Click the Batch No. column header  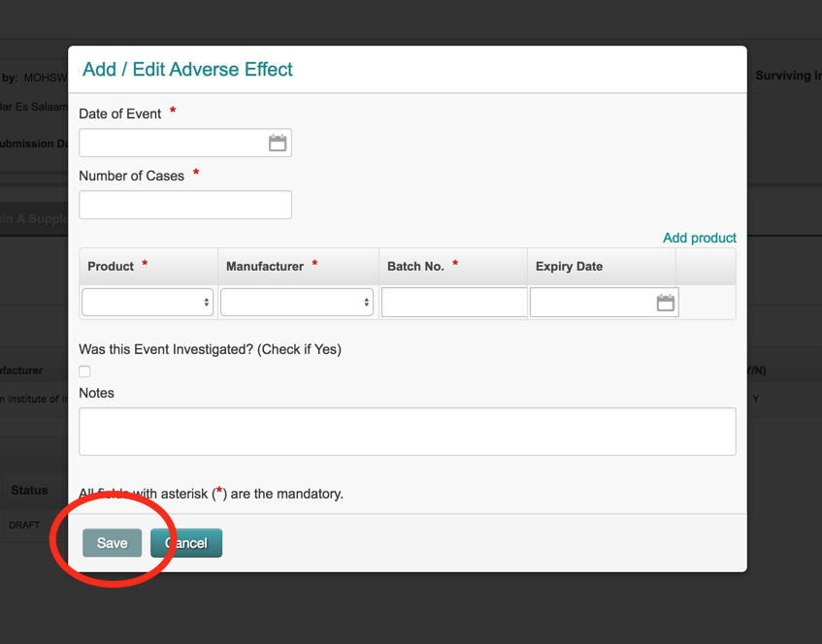[453, 266]
